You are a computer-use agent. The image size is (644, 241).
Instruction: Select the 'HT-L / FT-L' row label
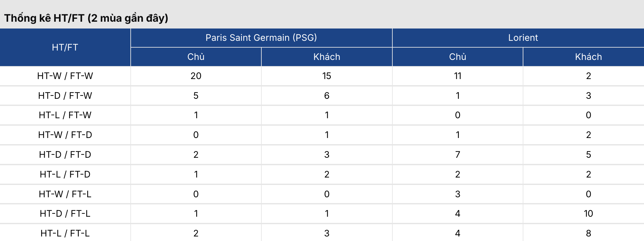tap(65, 233)
